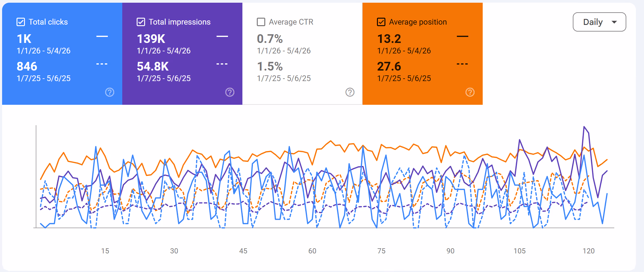Enable the Average CTR checkbox

pos(261,22)
